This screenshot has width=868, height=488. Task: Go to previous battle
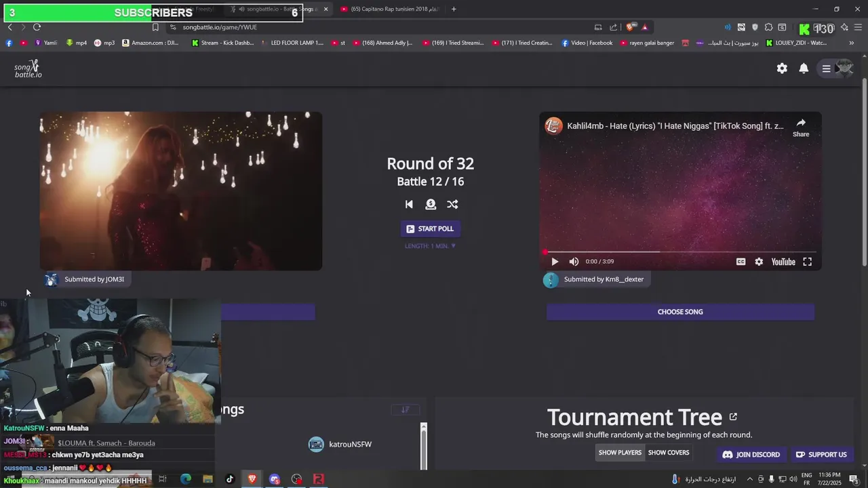pos(409,204)
